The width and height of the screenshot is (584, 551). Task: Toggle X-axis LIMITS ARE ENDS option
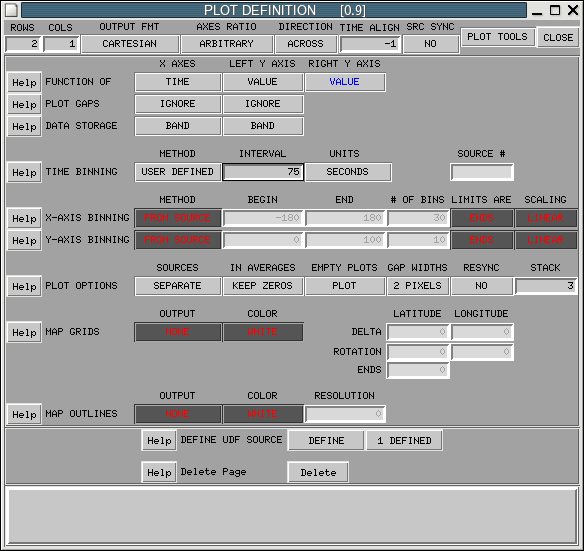[482, 218]
